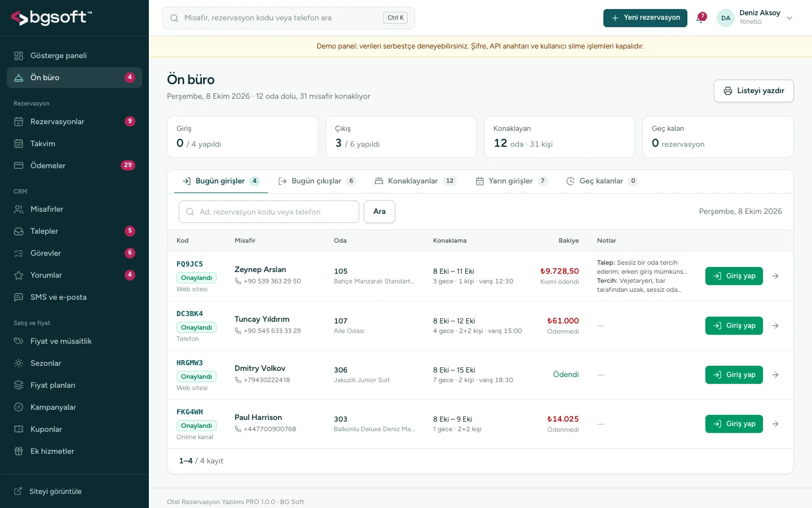Check in Dmitry Volkov with Giriş yap
This screenshot has height=508, width=812.
[x=734, y=375]
